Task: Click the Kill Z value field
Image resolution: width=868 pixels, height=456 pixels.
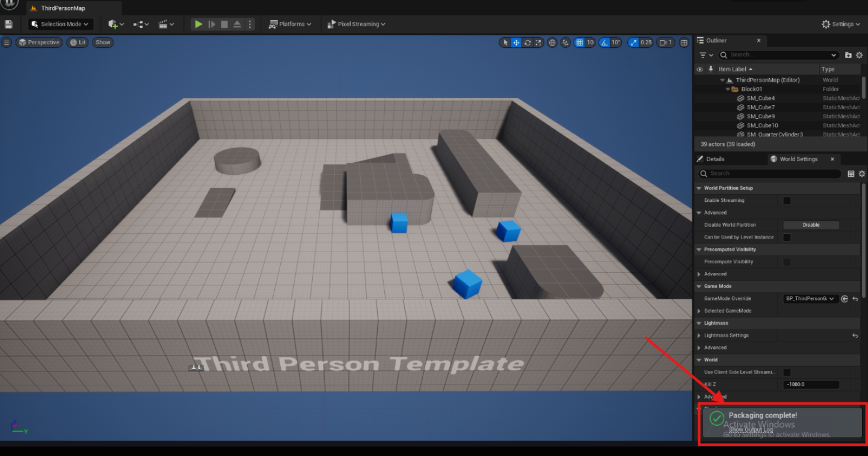Action: click(811, 385)
